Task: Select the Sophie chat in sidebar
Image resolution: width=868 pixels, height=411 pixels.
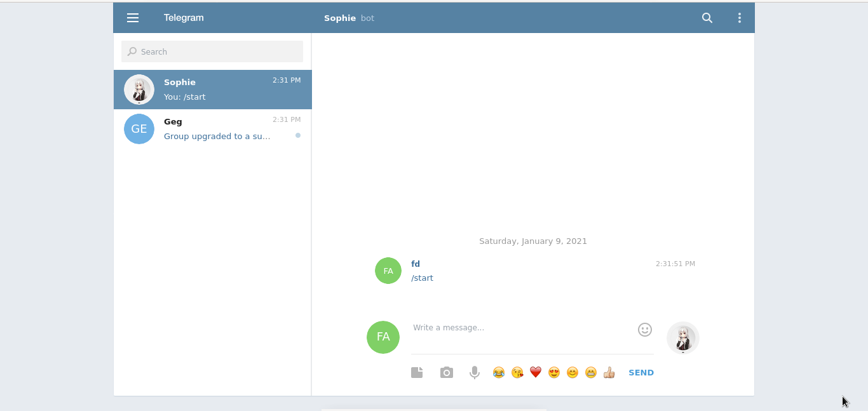Action: 213,90
